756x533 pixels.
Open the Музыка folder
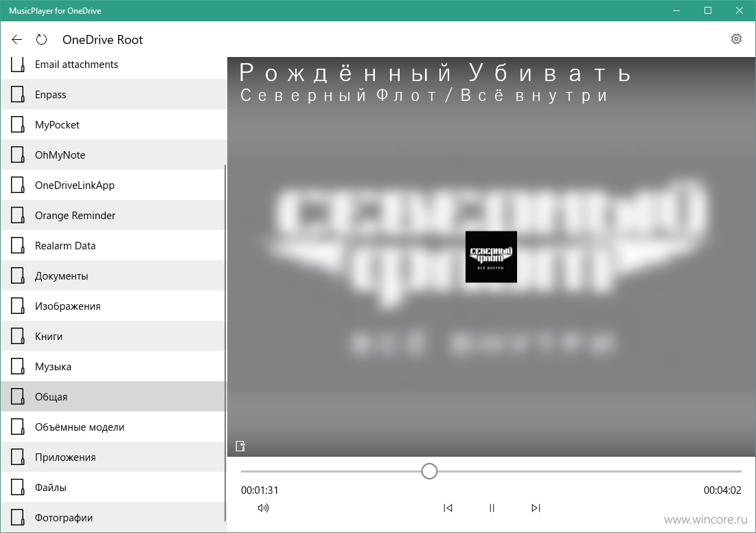point(113,367)
